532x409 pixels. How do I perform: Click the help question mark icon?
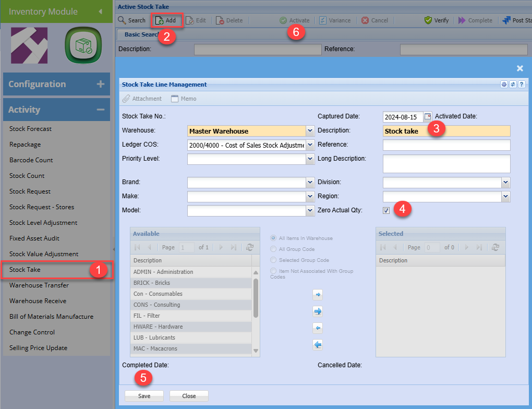[x=521, y=85]
